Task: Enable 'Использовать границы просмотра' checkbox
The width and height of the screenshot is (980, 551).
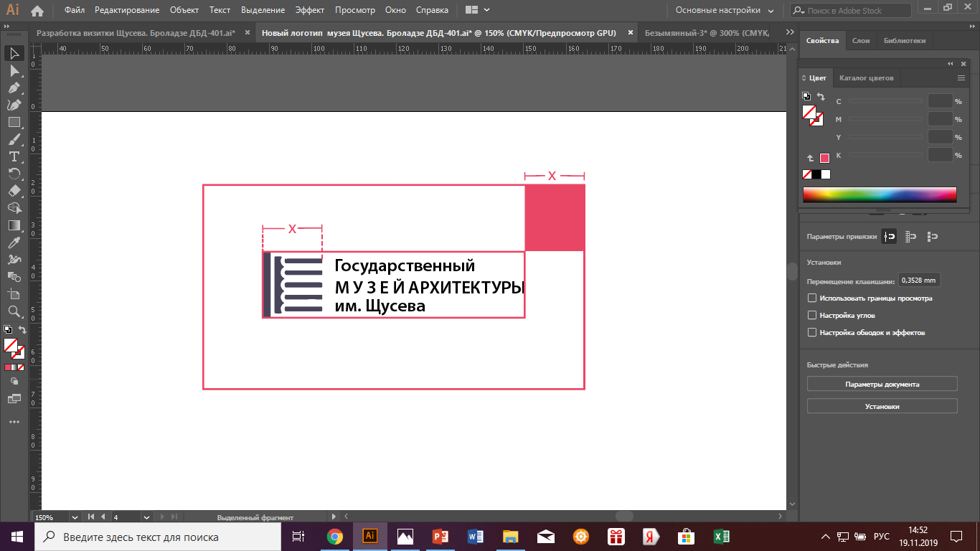Action: [812, 298]
